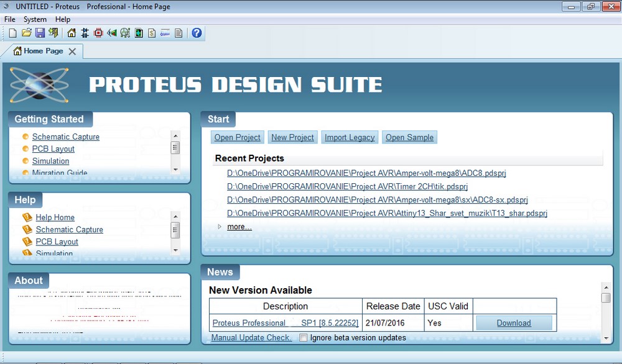The height and width of the screenshot is (364, 622).
Task: Click the blue Help question mark icon
Action: point(197,33)
